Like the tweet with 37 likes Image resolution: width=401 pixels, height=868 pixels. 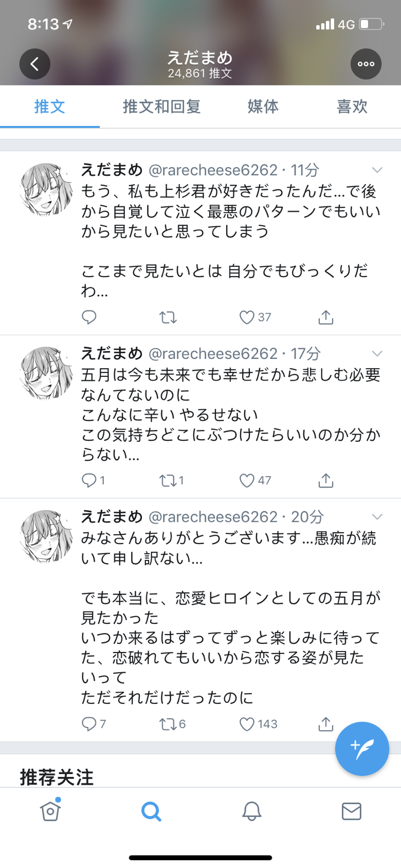point(247,317)
